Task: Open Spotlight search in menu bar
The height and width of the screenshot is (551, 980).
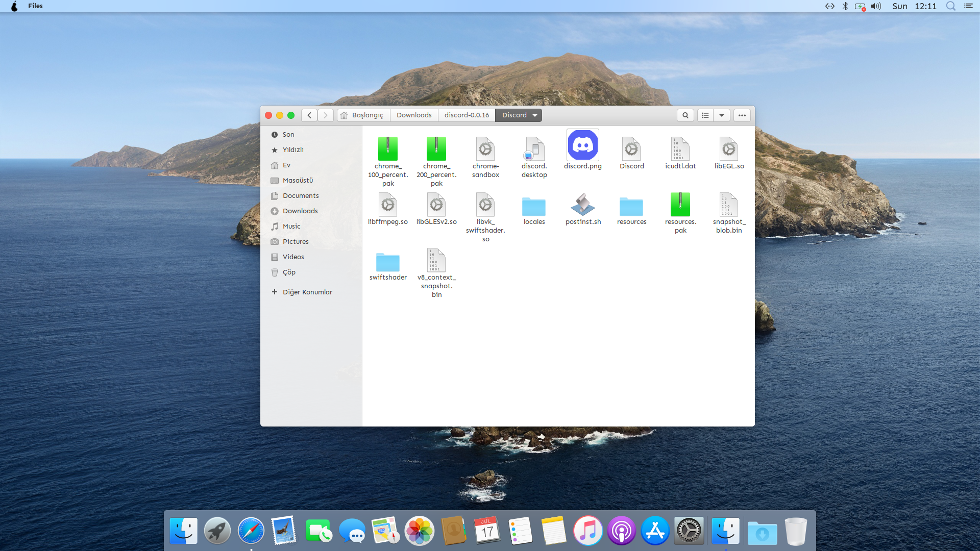Action: coord(950,6)
